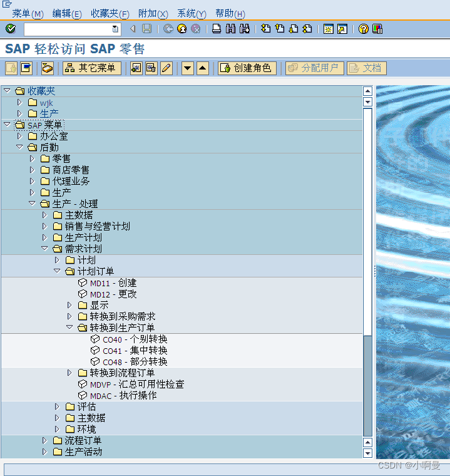Click the Change Favorites pencil icon

(166, 68)
